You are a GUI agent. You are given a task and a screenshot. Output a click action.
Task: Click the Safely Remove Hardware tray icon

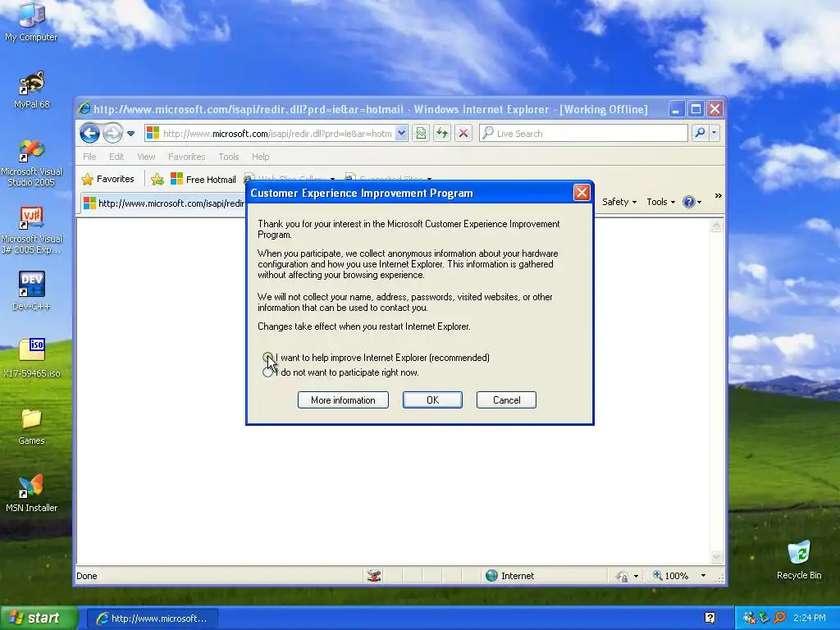764,619
